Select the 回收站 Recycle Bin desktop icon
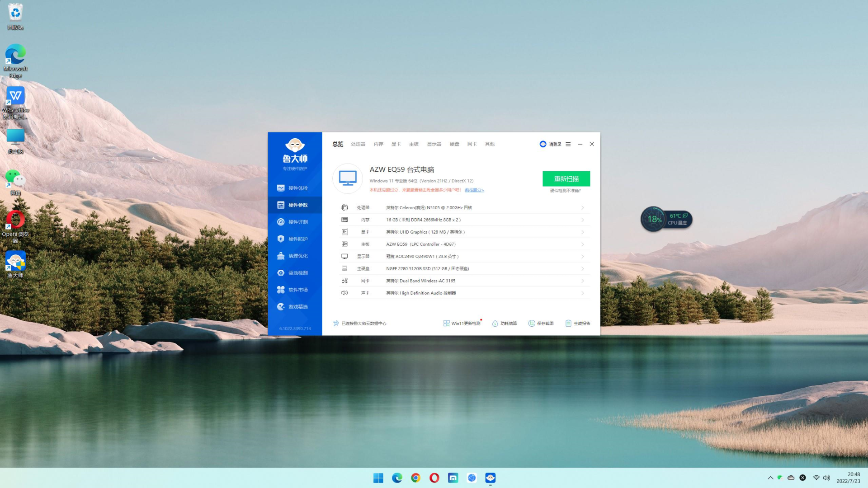 tap(15, 17)
